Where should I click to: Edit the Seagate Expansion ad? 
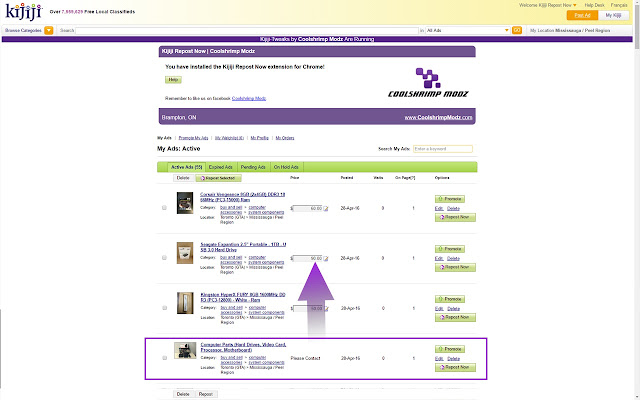[439, 259]
